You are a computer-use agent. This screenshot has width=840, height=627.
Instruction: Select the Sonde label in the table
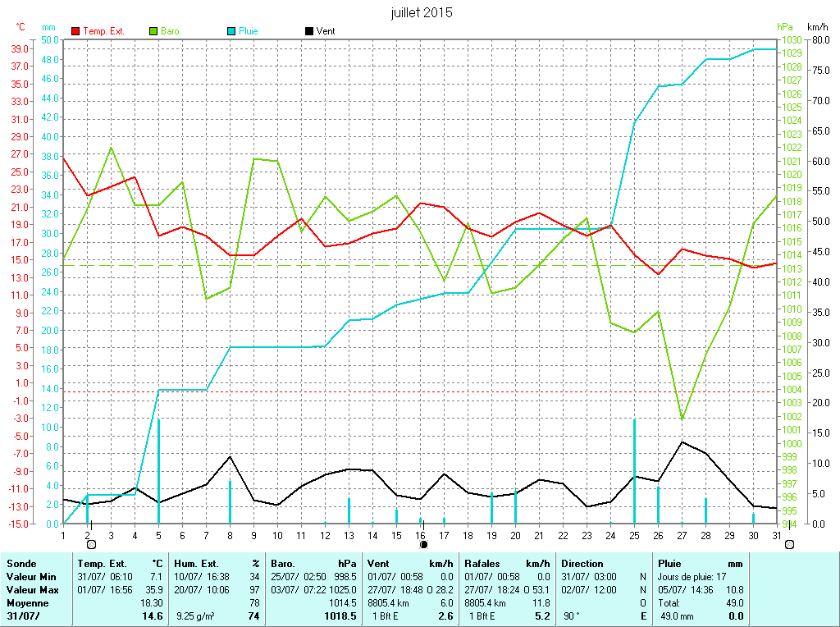coord(21,564)
